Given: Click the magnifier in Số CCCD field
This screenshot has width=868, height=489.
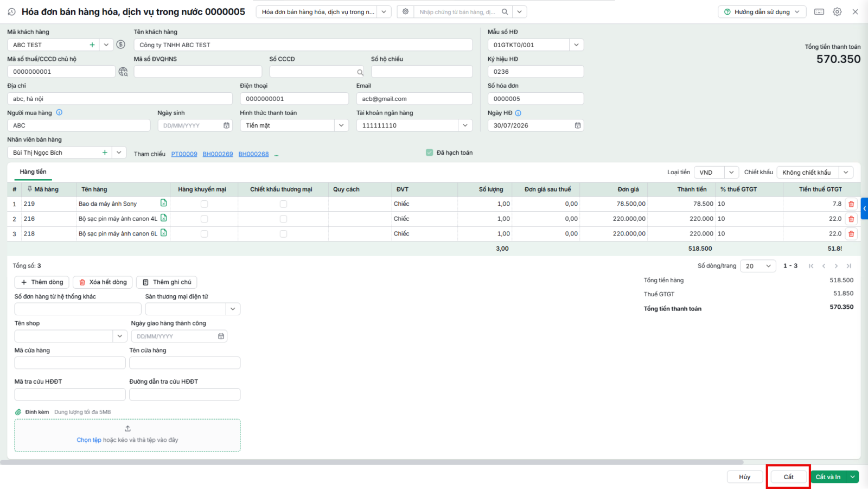Looking at the screenshot, I should [360, 72].
